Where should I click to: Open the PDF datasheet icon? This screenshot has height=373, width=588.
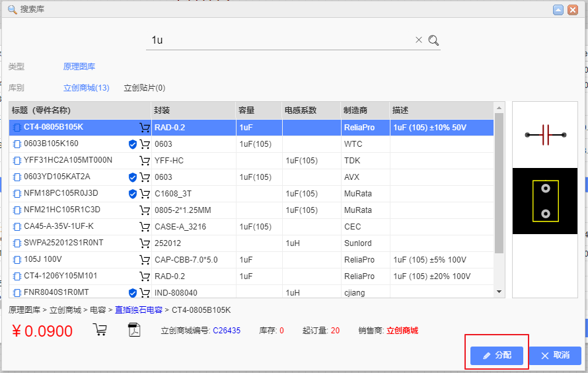tap(134, 329)
